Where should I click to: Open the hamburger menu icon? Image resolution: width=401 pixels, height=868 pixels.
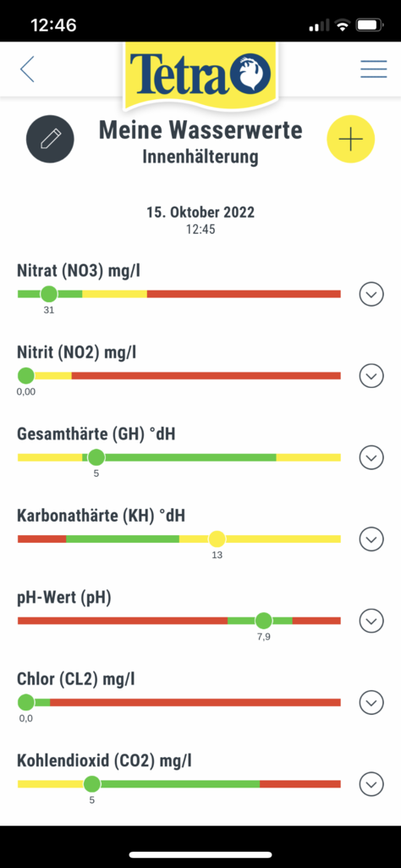pos(373,69)
